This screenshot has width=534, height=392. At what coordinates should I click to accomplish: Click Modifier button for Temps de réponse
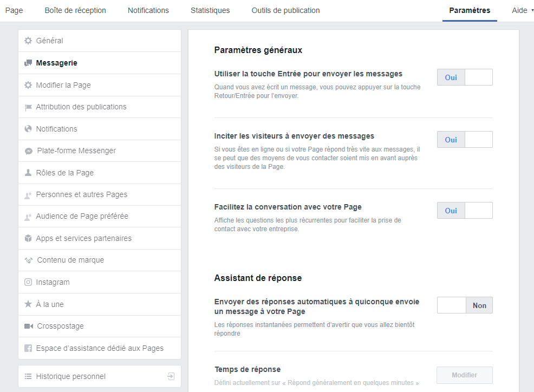464,375
